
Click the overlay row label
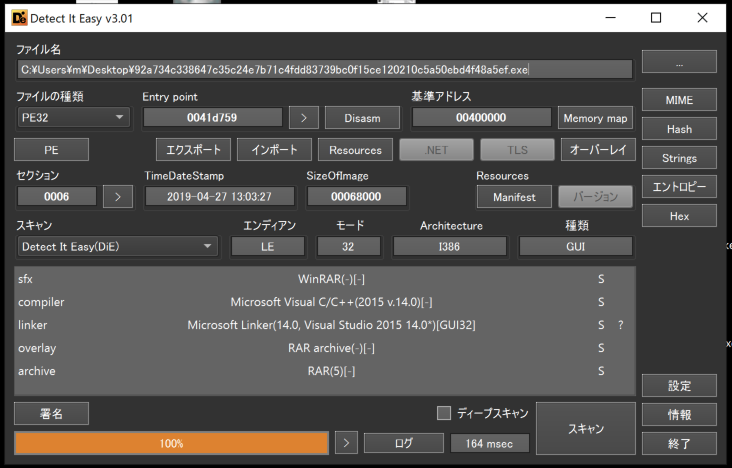pos(37,348)
